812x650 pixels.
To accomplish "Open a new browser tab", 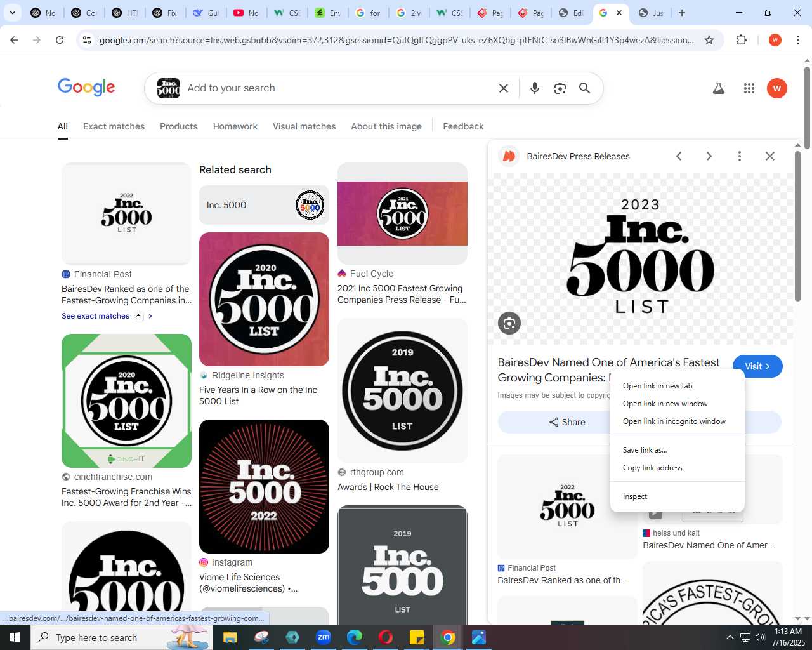I will [682, 13].
